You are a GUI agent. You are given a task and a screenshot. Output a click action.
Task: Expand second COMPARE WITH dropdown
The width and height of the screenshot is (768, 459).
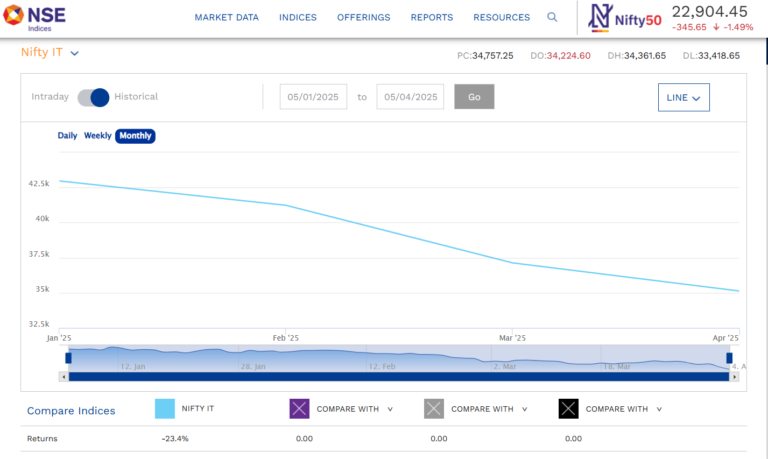click(x=489, y=409)
